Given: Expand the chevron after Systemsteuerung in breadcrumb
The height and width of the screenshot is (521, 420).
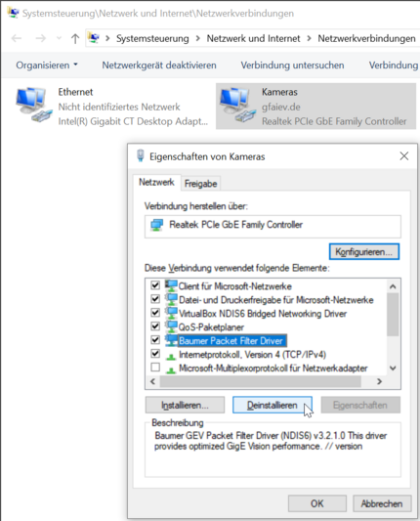Looking at the screenshot, I should pyautogui.click(x=198, y=38).
